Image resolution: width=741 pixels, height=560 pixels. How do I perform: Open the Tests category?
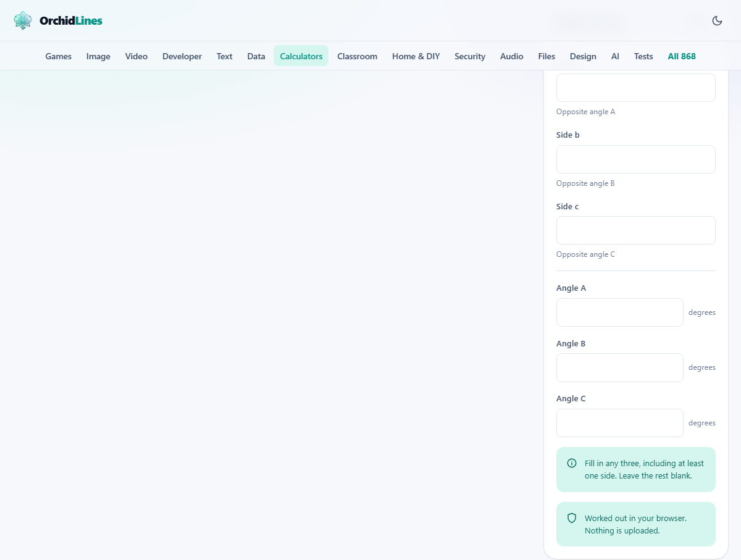point(643,56)
